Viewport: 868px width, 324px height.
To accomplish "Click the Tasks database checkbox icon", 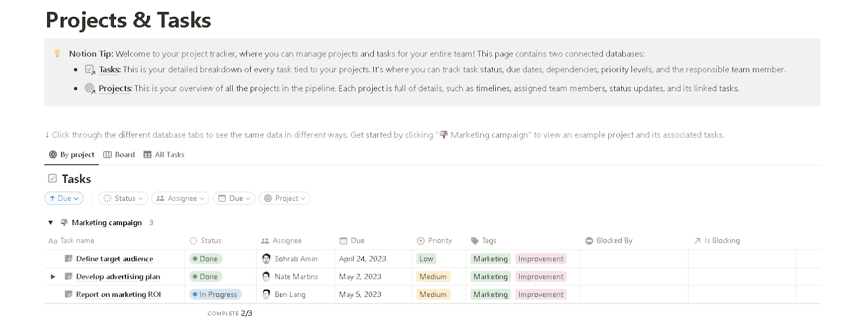I will click(x=53, y=179).
